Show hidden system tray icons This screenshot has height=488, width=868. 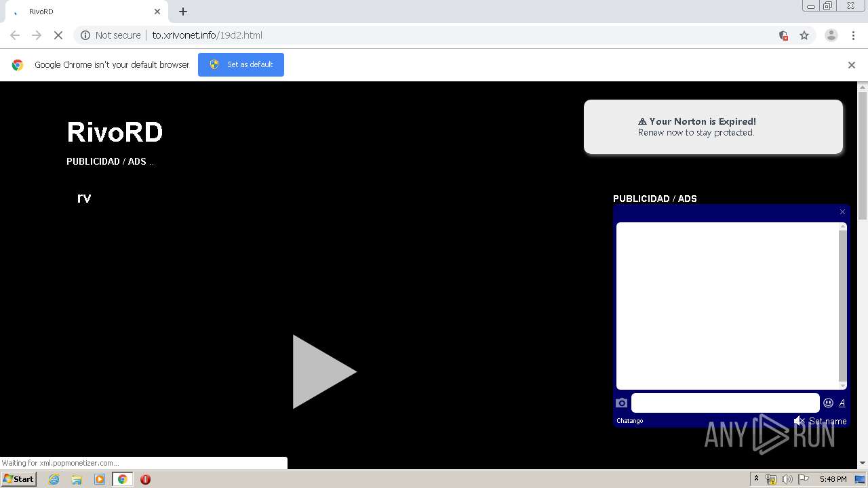756,479
